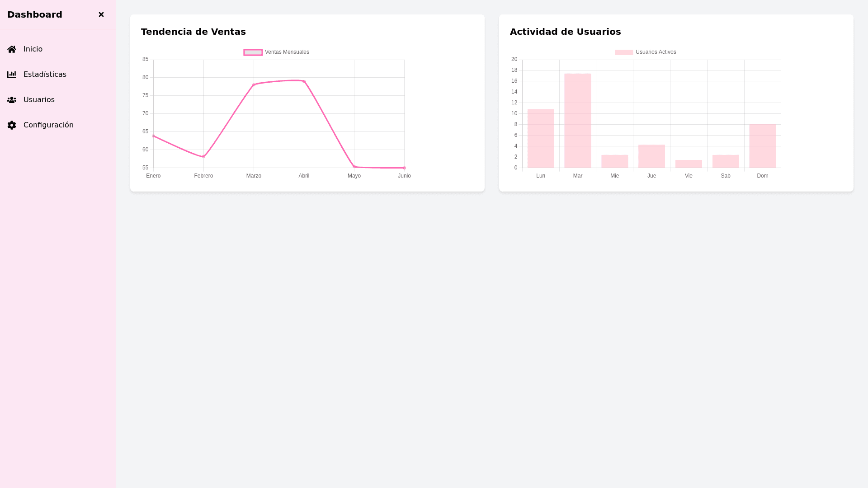Click the Dashboard title in the sidebar
The width and height of the screenshot is (868, 488).
pos(35,14)
